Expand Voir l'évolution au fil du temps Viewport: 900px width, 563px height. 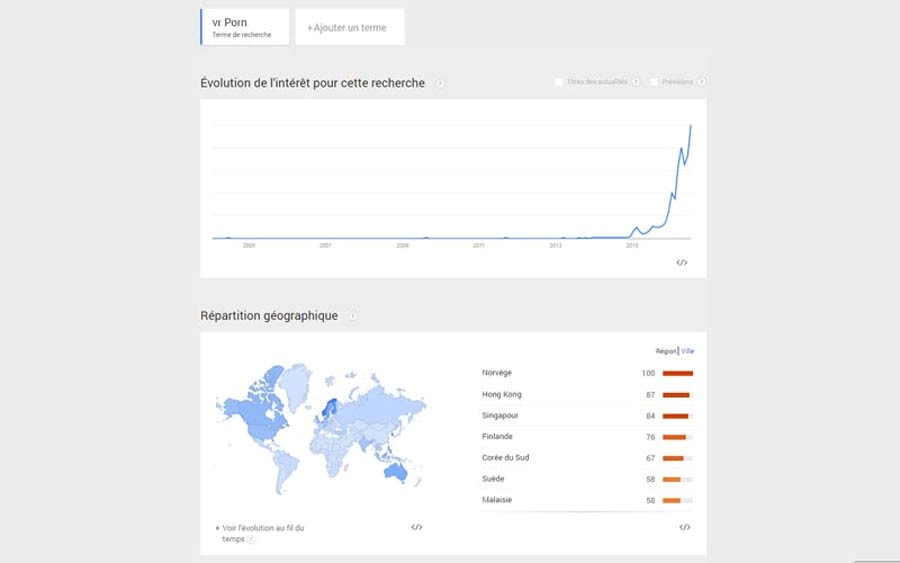(260, 533)
